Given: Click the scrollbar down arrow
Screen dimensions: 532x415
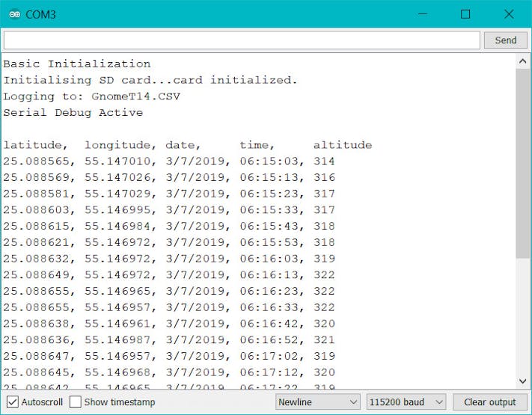Looking at the screenshot, I should click(522, 381).
